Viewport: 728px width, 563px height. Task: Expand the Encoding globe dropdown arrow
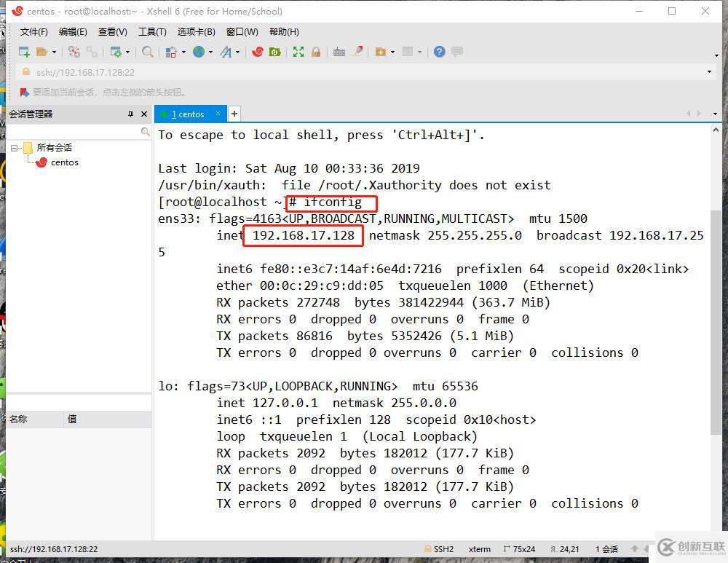[x=210, y=52]
